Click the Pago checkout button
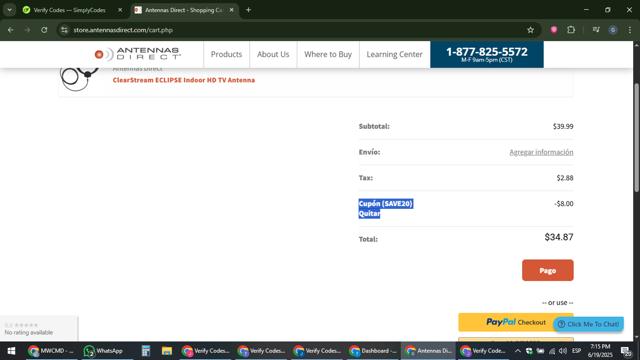 [548, 270]
